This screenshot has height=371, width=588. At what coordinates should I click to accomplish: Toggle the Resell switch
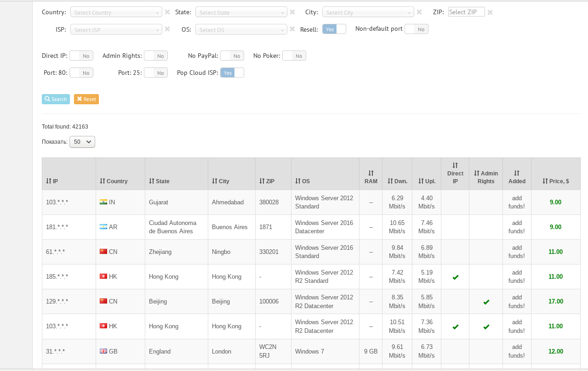coord(334,29)
